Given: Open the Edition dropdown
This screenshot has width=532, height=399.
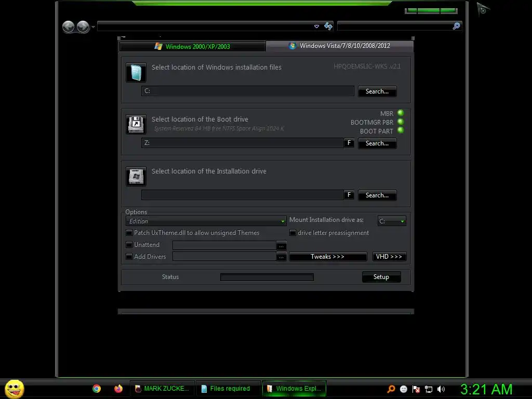Looking at the screenshot, I should pos(206,221).
